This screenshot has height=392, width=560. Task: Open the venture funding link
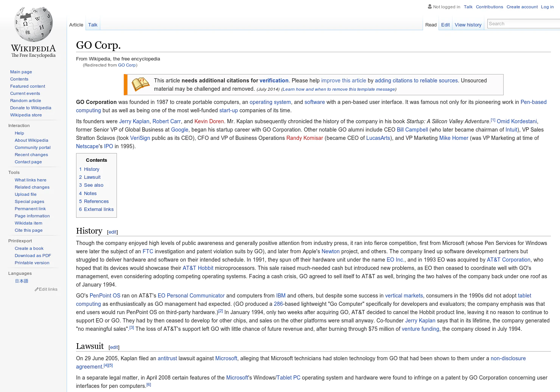tap(420, 329)
